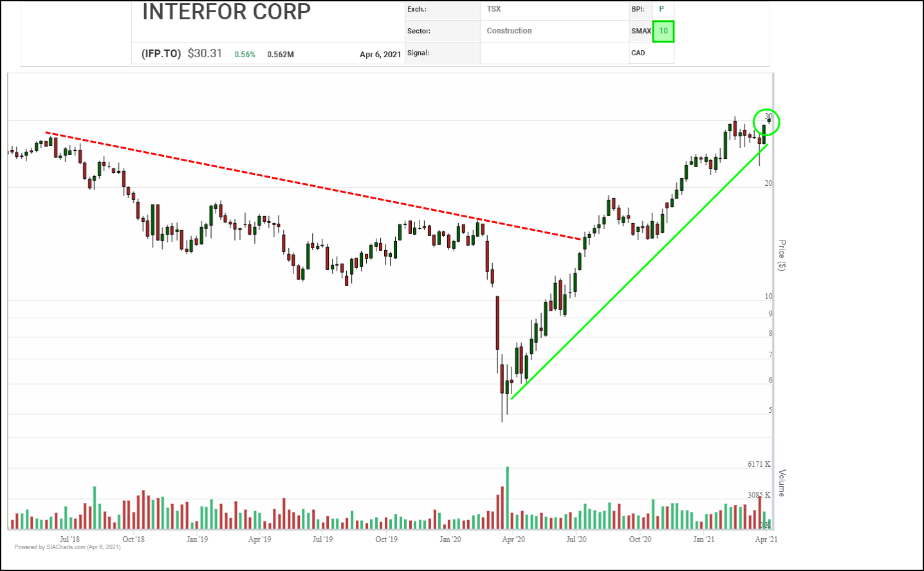
Task: Select the IFP.TO ticker symbol
Action: (161, 54)
